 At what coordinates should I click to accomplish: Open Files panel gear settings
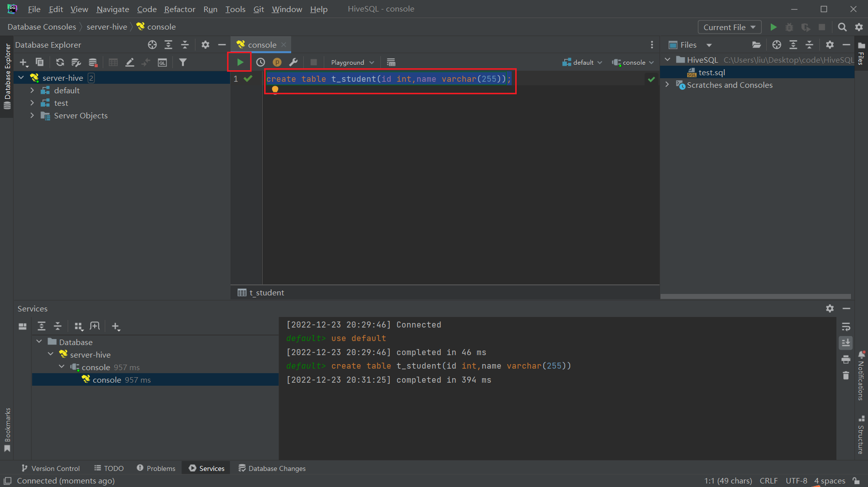click(x=830, y=45)
